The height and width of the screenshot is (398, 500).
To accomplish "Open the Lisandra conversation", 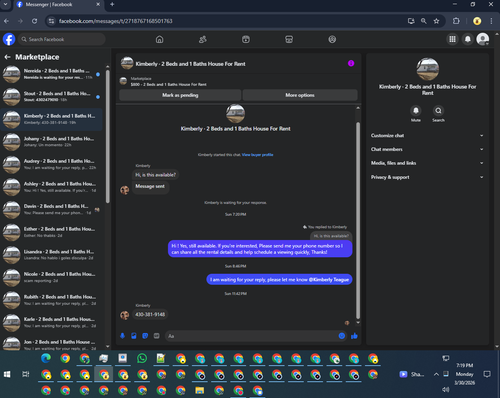I will (x=52, y=255).
